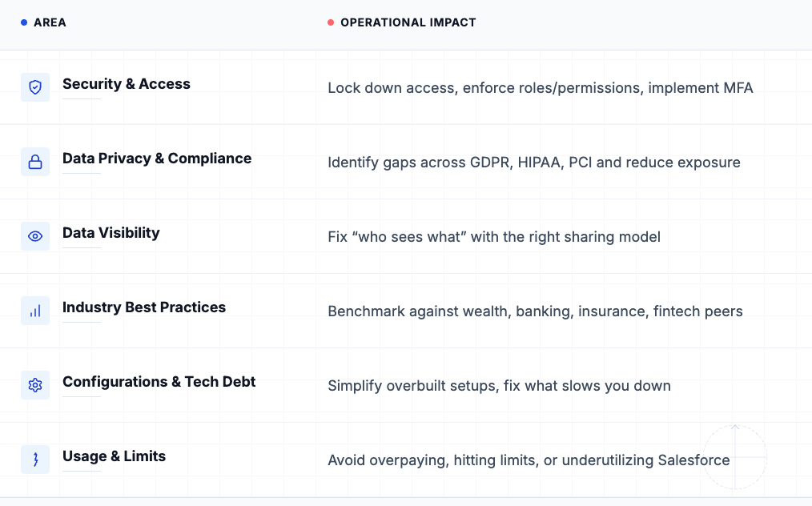Select the Usage & Limits row title

pos(114,456)
